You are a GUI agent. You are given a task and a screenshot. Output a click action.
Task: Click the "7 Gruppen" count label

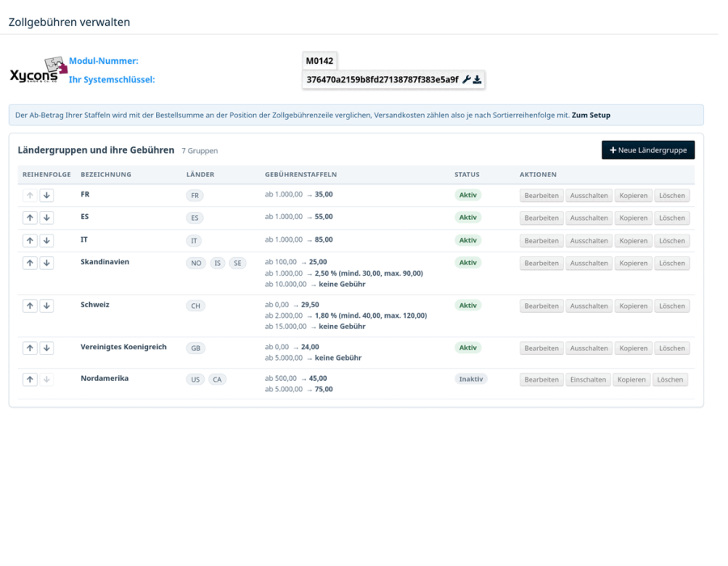[200, 150]
